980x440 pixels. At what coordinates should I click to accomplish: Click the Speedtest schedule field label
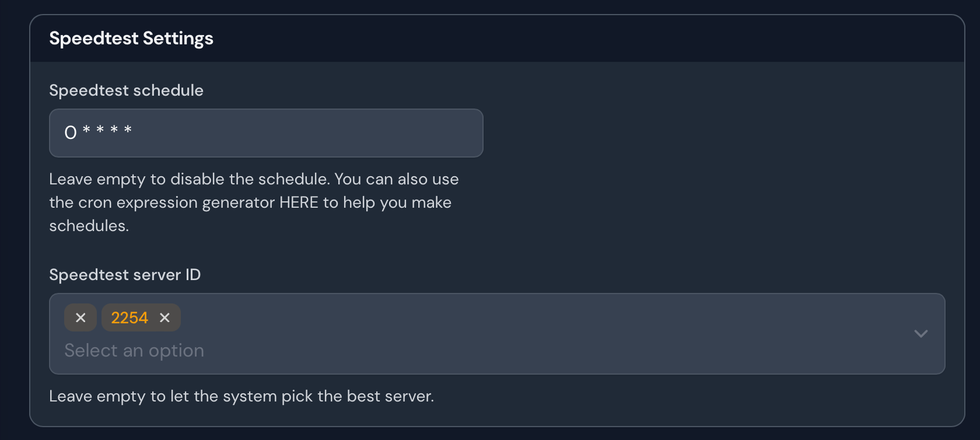pyautogui.click(x=126, y=90)
